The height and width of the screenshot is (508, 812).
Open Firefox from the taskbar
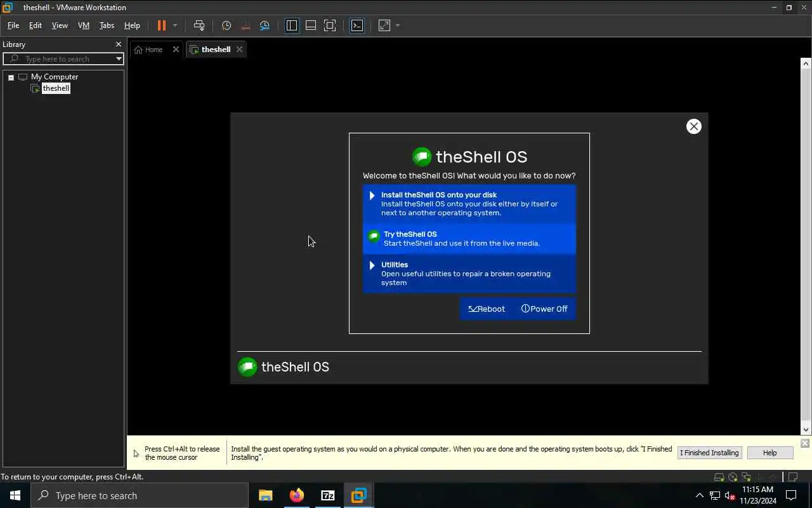point(296,495)
